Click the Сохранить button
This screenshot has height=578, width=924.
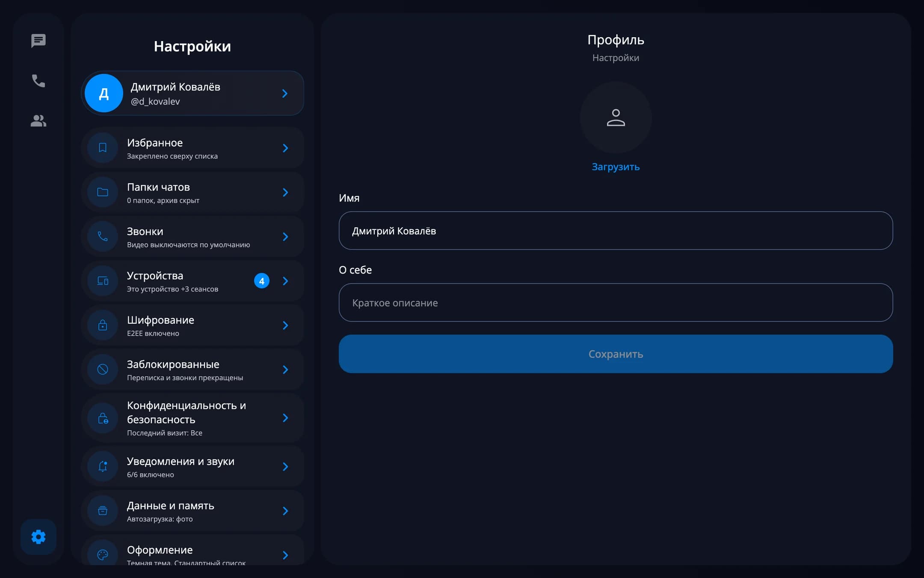coord(616,354)
